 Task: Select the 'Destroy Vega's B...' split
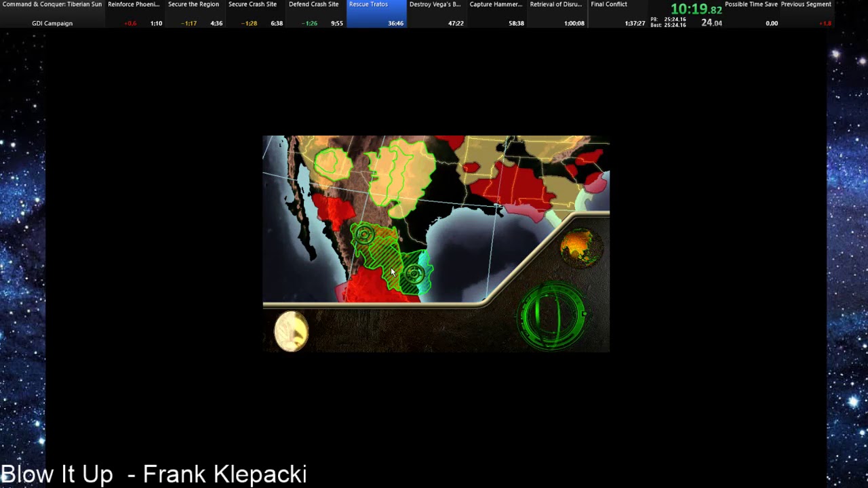click(x=437, y=14)
